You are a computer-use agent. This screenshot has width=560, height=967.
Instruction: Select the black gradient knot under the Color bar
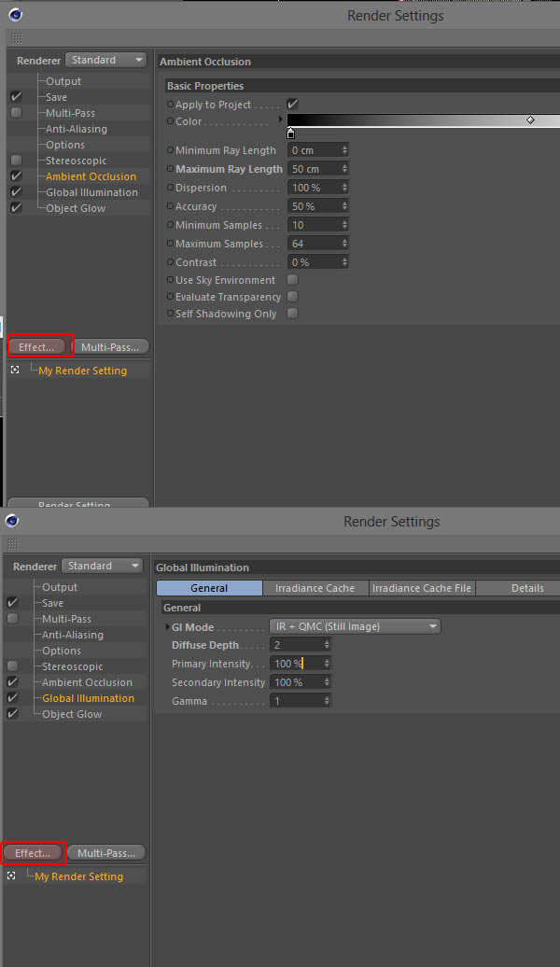[291, 133]
